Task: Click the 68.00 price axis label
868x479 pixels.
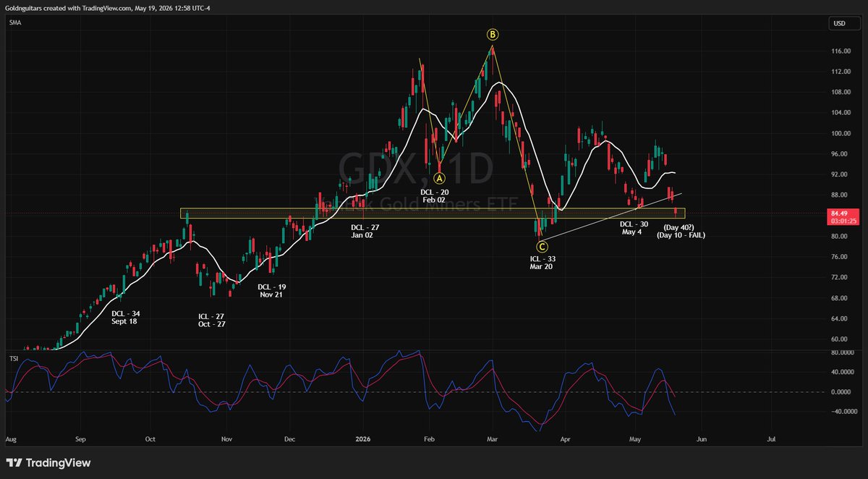Action: (x=841, y=297)
